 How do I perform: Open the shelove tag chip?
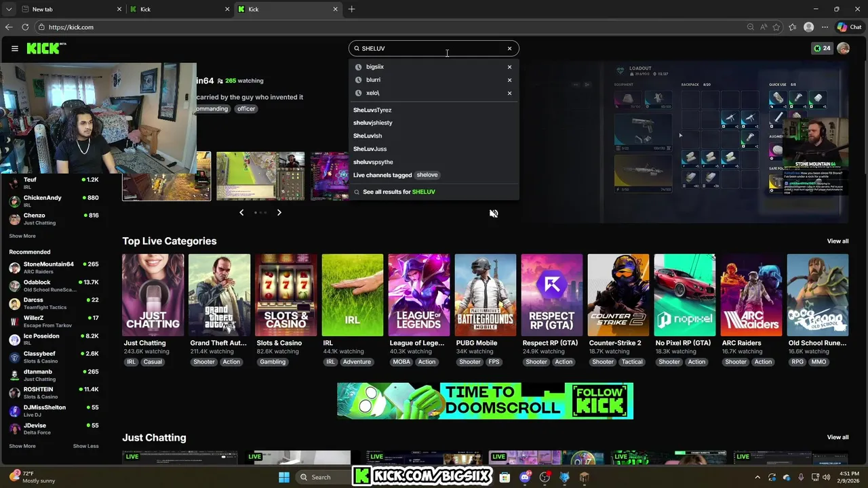coord(427,175)
